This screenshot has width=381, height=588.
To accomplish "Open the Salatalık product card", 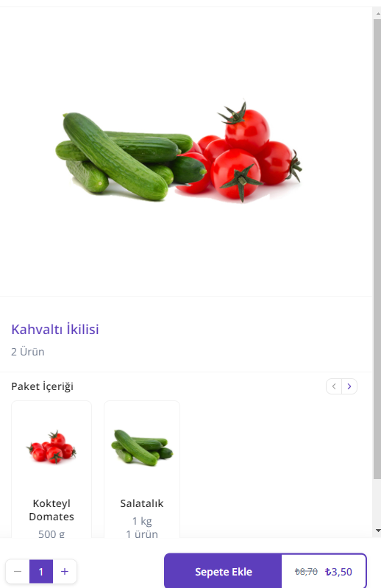I will (x=142, y=470).
